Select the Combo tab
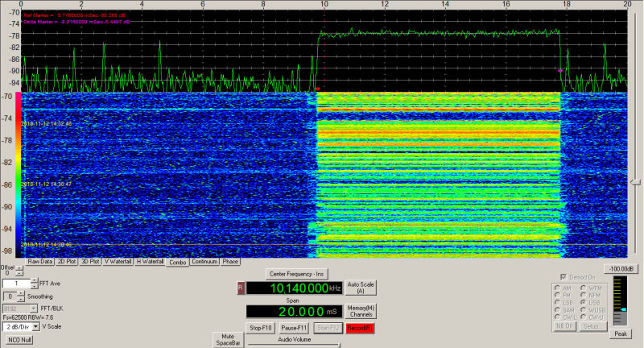644x348 pixels. point(177,262)
